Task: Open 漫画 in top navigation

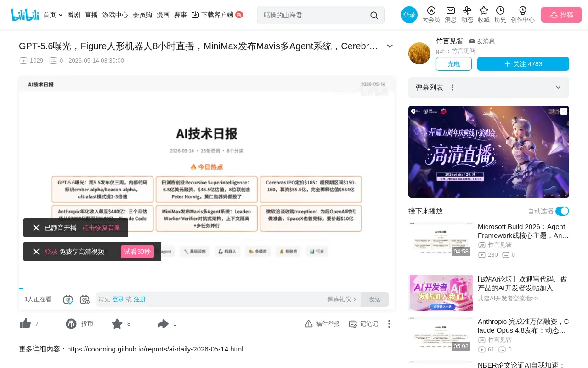Action: click(x=163, y=15)
